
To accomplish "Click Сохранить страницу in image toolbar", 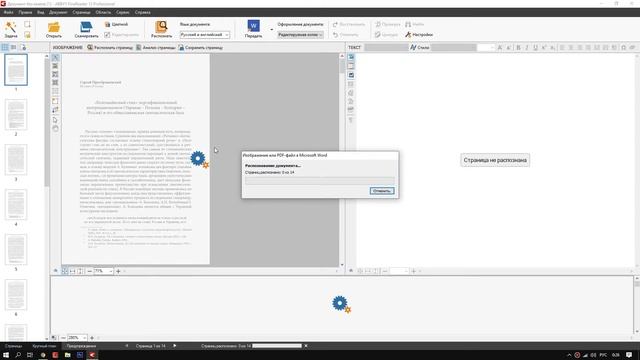I will (200, 48).
